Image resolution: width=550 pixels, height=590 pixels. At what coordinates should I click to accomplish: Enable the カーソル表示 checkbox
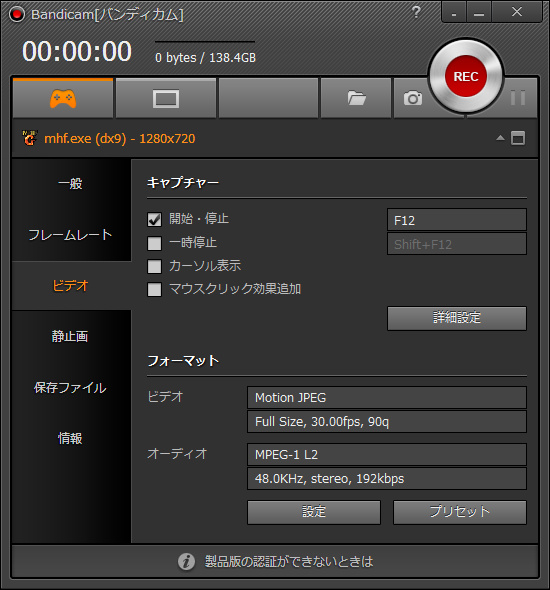(x=154, y=266)
